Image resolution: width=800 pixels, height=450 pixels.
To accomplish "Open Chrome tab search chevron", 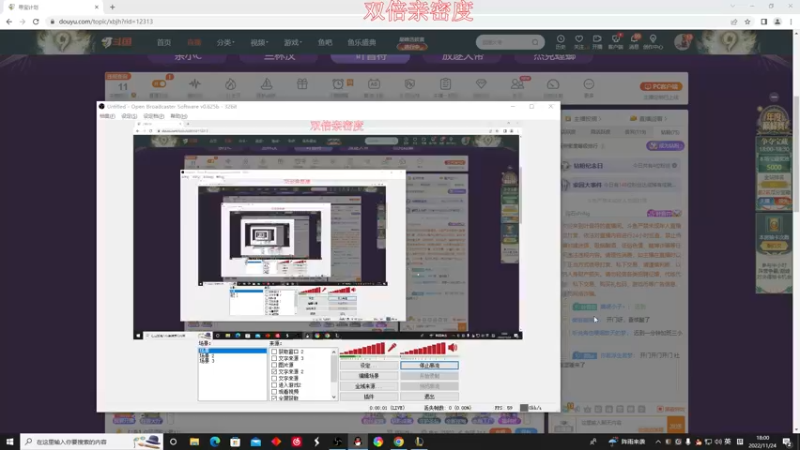I will [733, 7].
